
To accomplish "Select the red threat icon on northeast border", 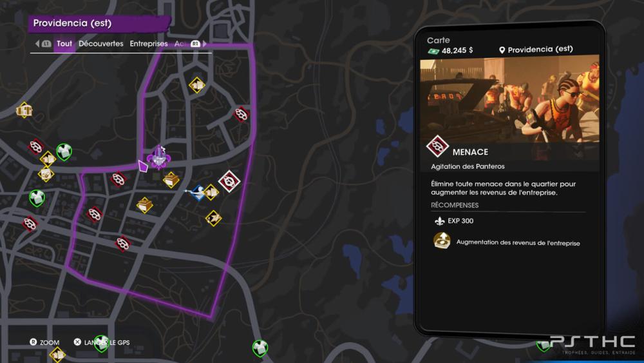I will (241, 114).
